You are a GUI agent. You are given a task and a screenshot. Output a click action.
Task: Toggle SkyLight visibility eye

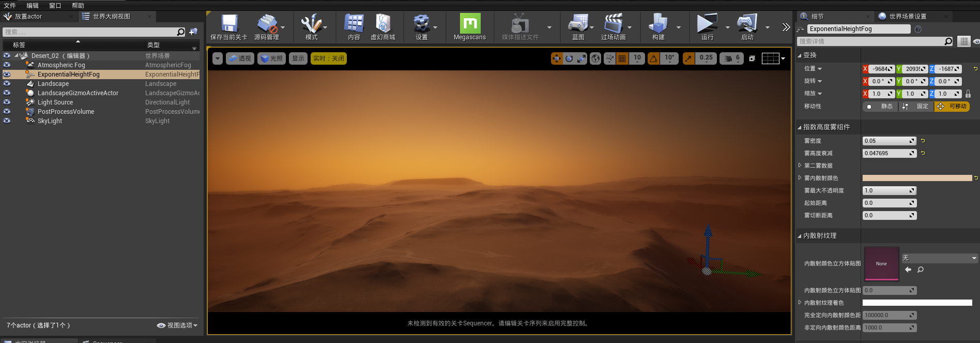click(x=7, y=121)
